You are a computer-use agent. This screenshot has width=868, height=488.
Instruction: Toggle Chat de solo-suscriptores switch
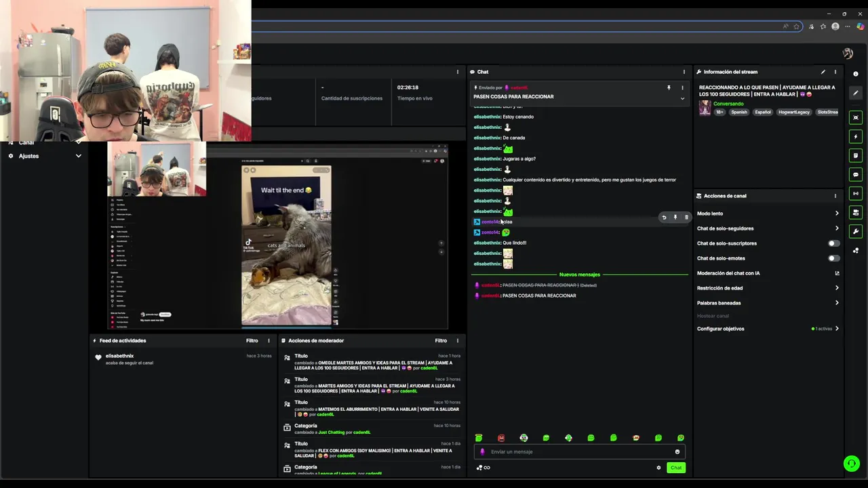(833, 243)
